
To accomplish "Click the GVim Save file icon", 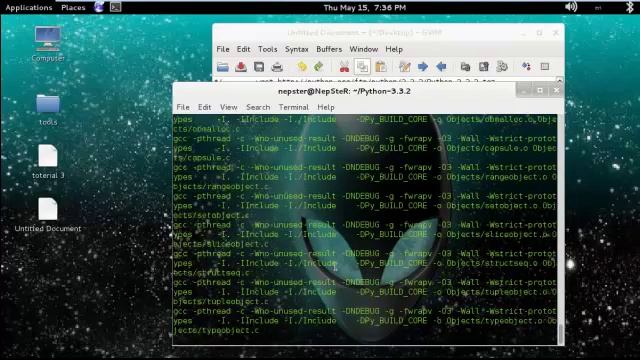I will point(241,67).
